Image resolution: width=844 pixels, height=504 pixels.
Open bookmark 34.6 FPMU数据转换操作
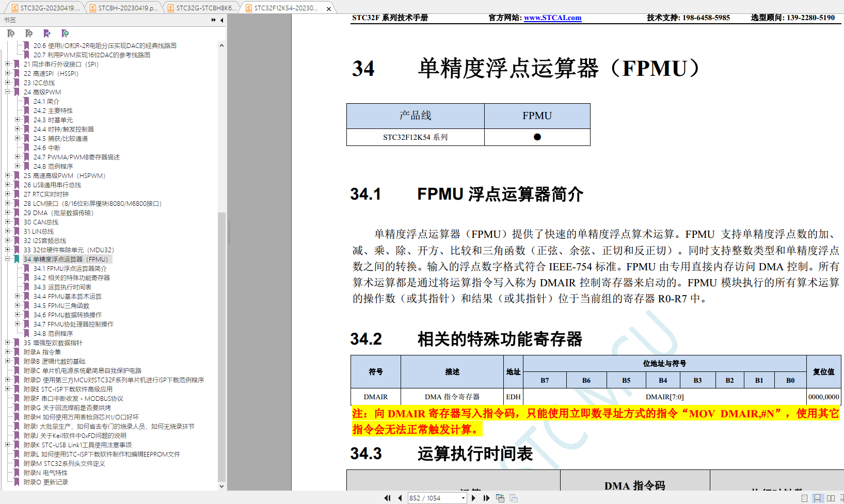click(x=67, y=315)
